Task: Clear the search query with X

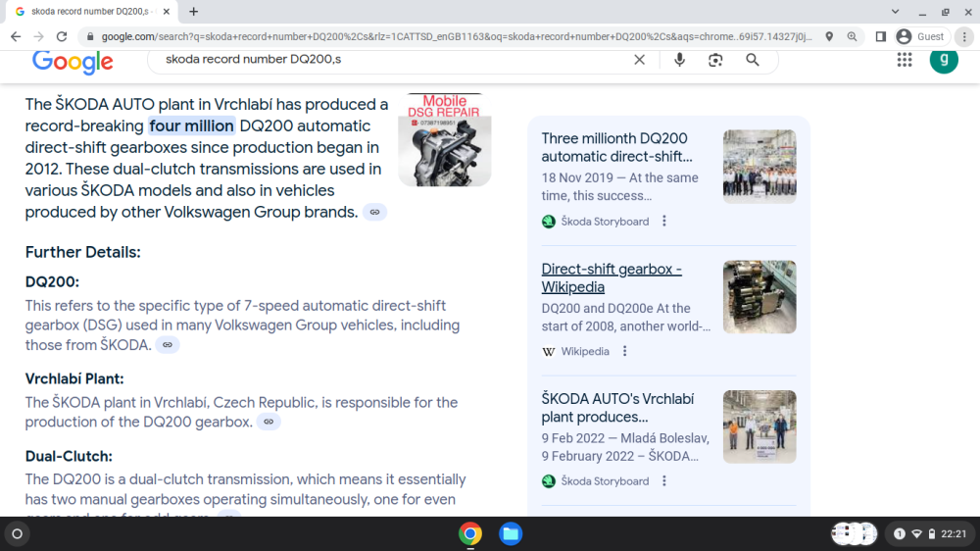Action: click(639, 60)
